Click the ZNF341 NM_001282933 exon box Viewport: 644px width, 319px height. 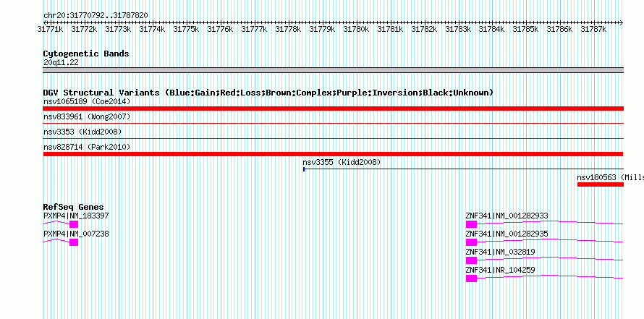click(x=471, y=224)
